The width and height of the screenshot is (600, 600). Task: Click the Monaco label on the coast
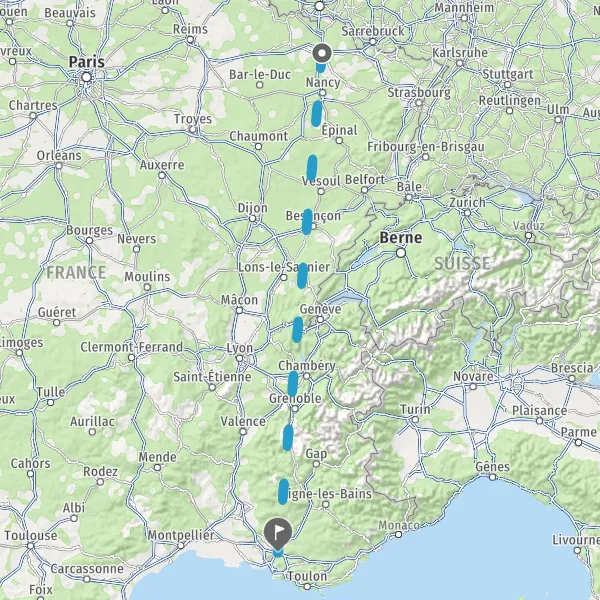tap(399, 525)
